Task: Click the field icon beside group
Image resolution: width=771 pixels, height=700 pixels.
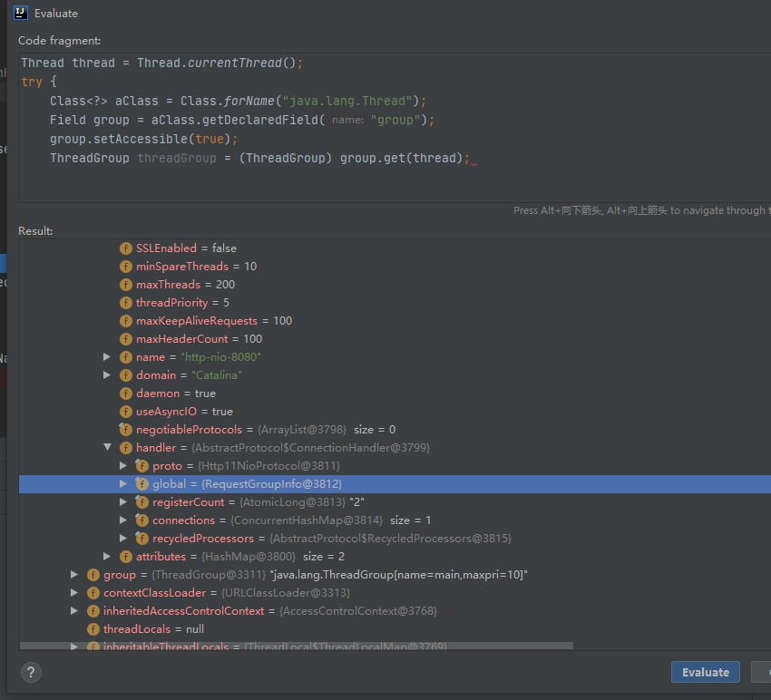Action: point(93,575)
